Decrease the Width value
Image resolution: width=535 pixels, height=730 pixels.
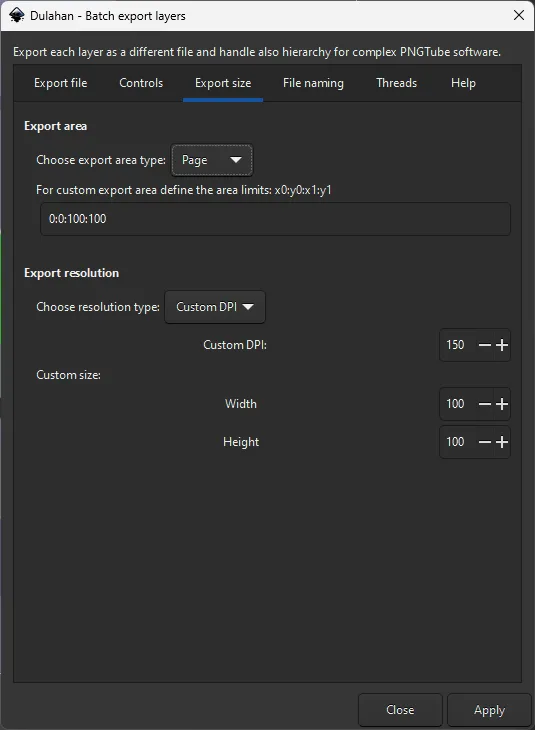click(485, 404)
